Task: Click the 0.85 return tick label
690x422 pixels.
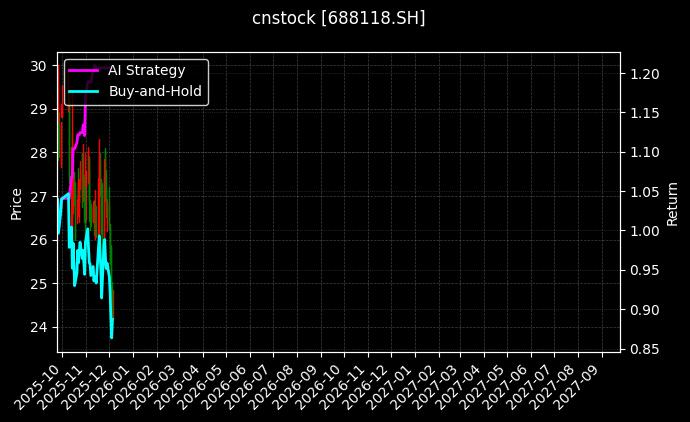Action: point(644,349)
